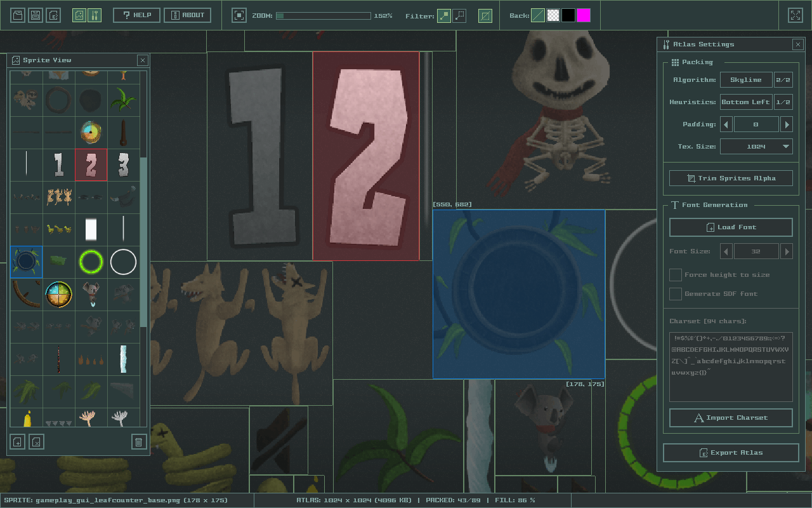Increase the Font Size with right arrow
Viewport: 812px width, 508px height.
click(787, 251)
